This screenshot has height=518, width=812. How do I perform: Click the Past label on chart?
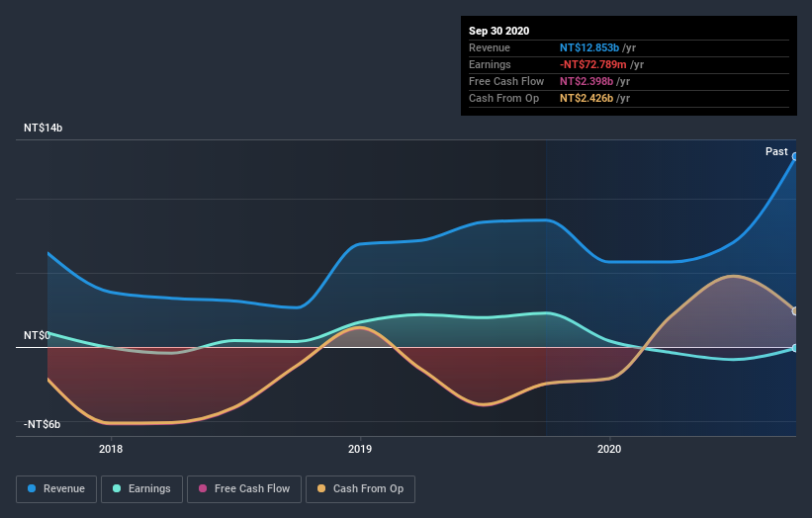tap(776, 151)
